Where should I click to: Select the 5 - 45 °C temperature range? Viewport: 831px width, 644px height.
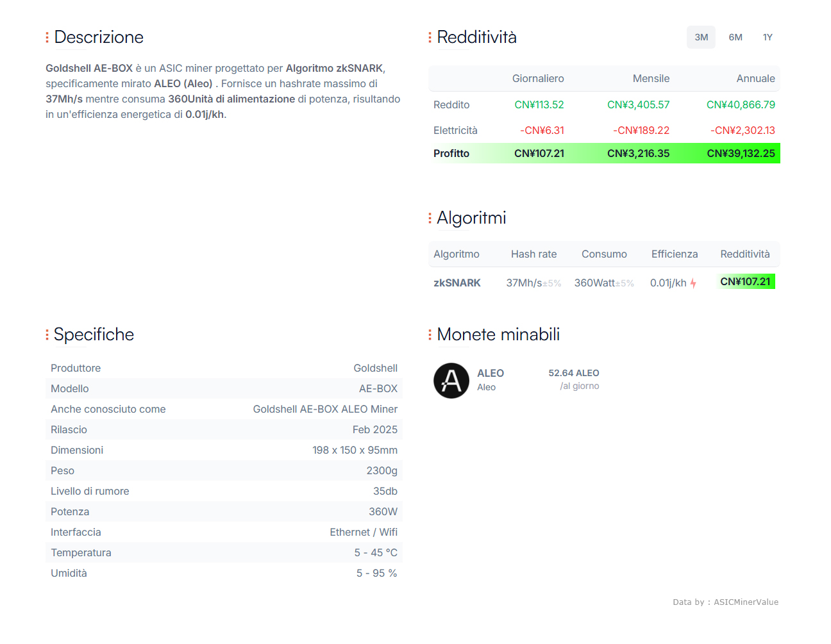[x=376, y=552]
